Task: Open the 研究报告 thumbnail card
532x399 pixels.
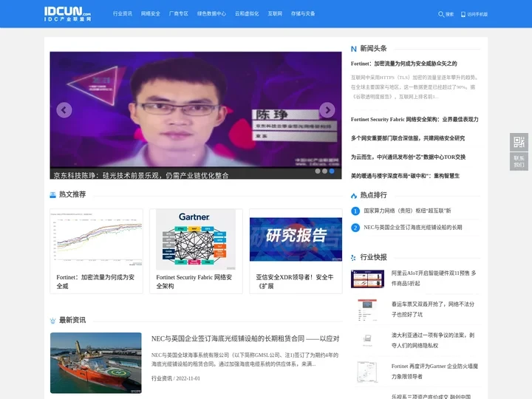Action: click(x=296, y=239)
